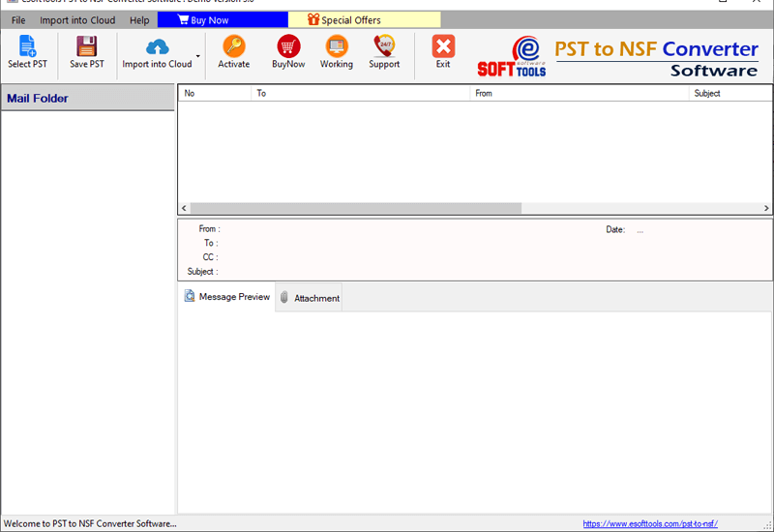Click the horizontal scrollbar right arrow
Screen dimensions: 774x532
(x=766, y=208)
